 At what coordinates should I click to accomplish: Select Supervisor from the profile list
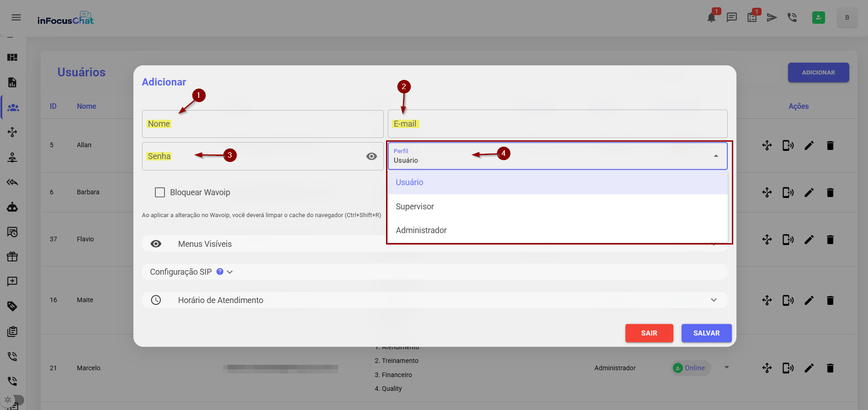(x=415, y=207)
